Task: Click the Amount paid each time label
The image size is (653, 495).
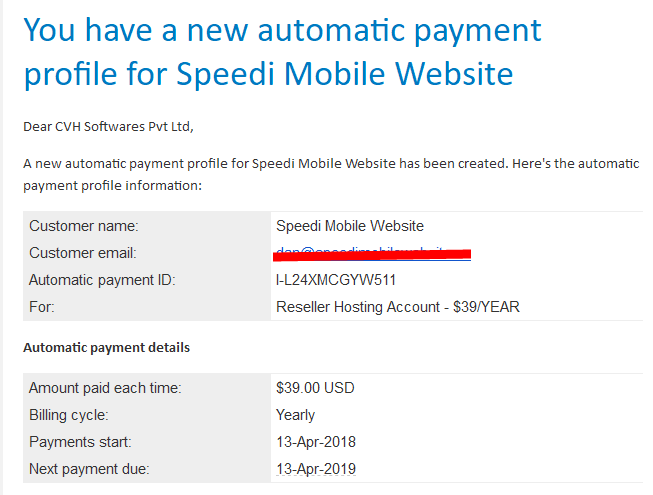Action: click(105, 388)
